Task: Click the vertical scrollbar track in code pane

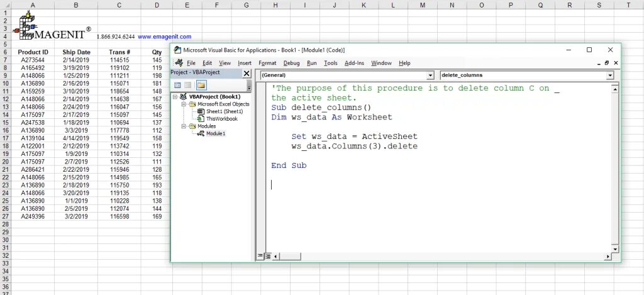Action: tap(615, 169)
